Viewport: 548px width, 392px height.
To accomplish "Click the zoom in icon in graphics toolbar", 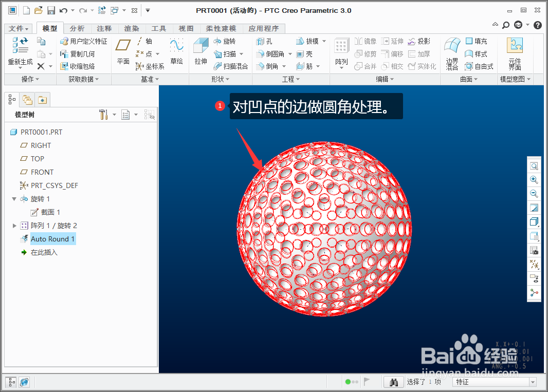I will click(x=534, y=180).
